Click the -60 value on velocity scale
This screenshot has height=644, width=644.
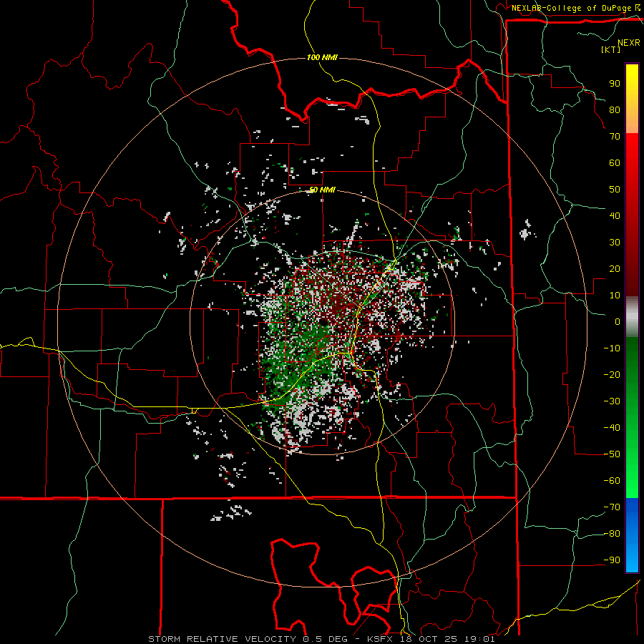612,481
